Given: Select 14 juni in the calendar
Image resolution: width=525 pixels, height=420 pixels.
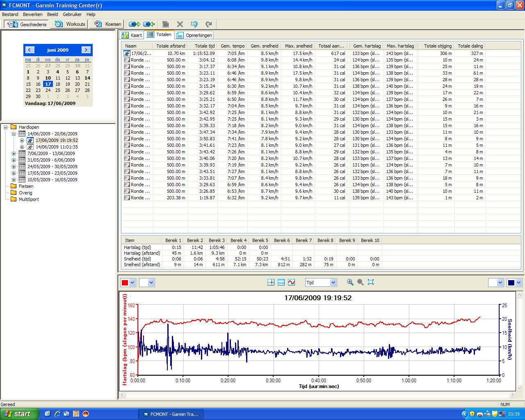Looking at the screenshot, I should 87,78.
